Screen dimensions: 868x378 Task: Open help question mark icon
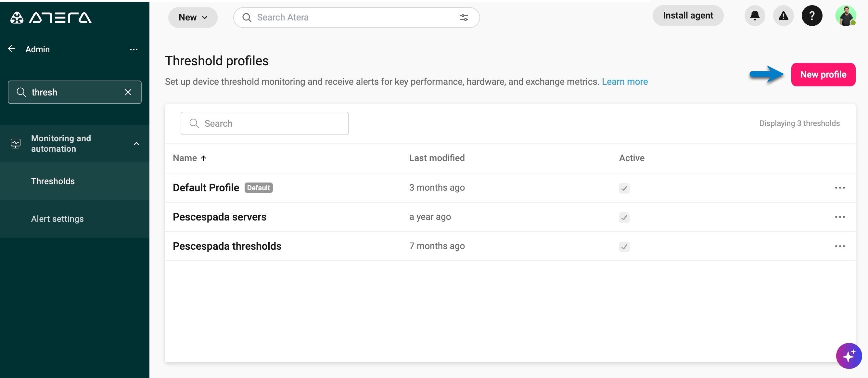coord(812,16)
